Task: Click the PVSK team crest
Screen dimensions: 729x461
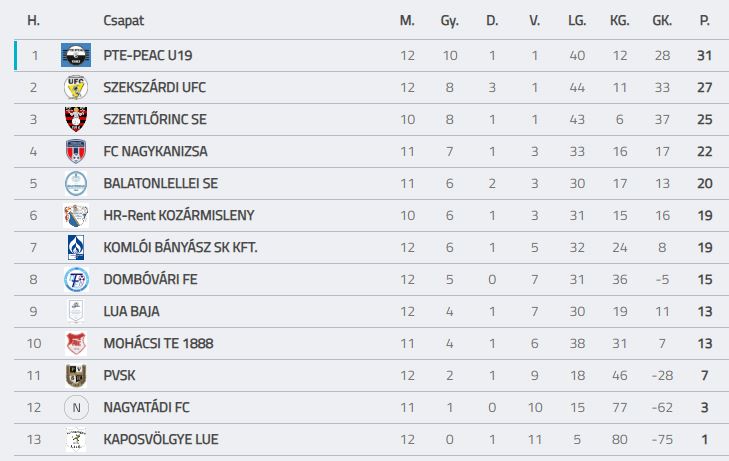Action: (x=76, y=375)
